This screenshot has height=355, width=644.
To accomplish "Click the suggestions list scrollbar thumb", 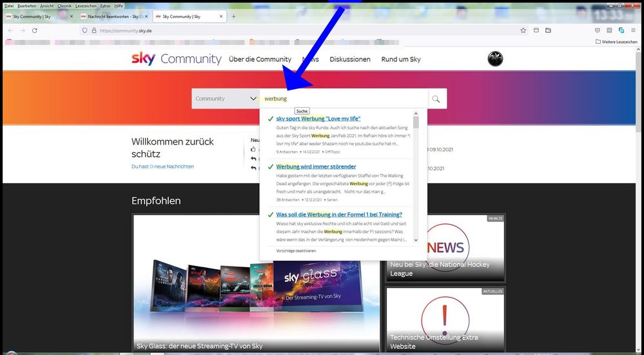I will 416,122.
